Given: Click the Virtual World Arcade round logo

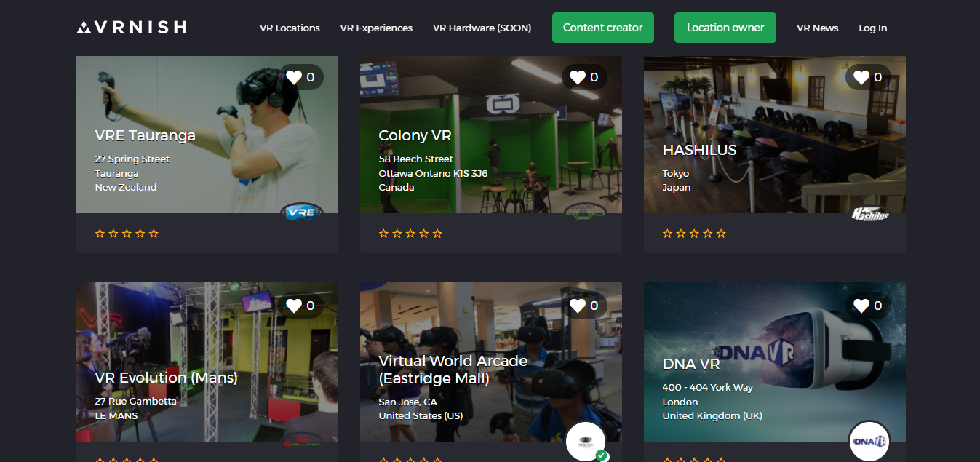Looking at the screenshot, I should point(586,441).
